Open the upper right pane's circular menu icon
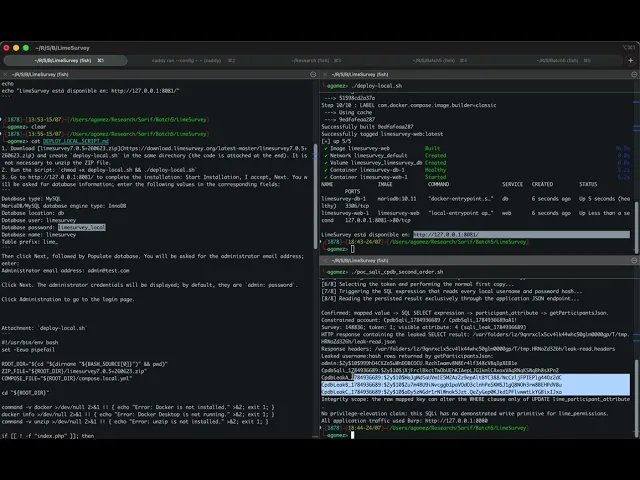Image resolution: width=640 pixels, height=480 pixels. tap(634, 74)
